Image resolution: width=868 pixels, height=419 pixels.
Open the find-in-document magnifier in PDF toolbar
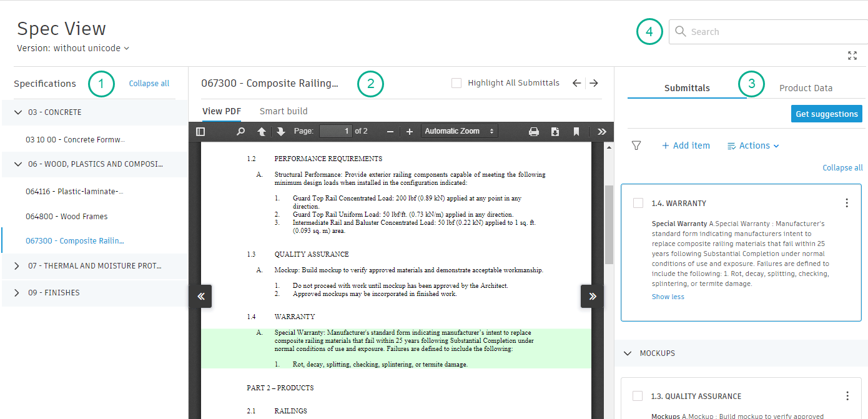pos(240,132)
